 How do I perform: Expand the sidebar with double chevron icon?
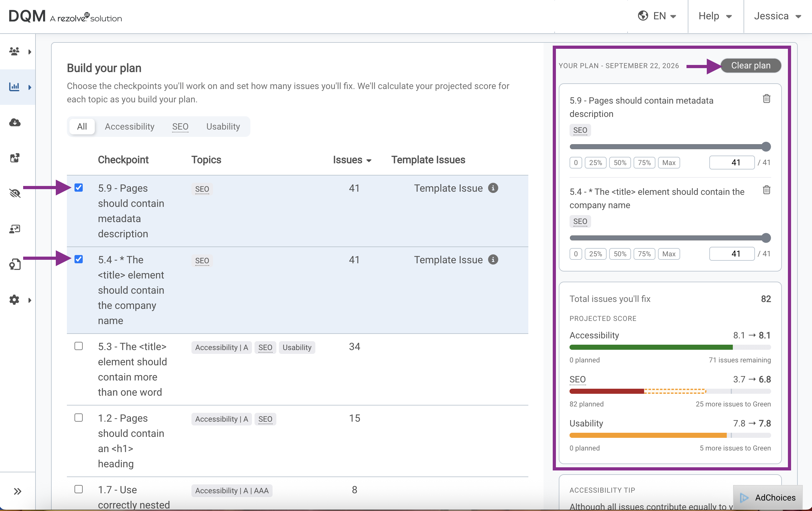pos(17,491)
